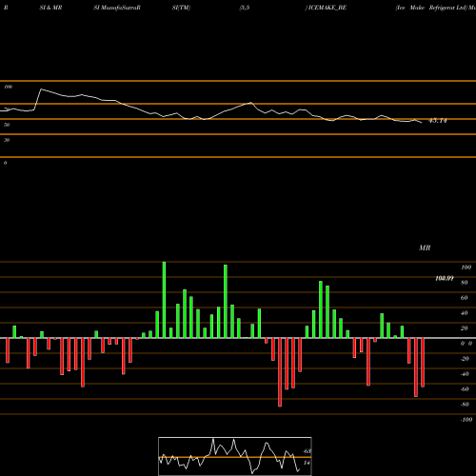The width and height of the screenshot is (476, 476).
Task: Click the "-40" label on MR axis
Action: [x=465, y=374]
